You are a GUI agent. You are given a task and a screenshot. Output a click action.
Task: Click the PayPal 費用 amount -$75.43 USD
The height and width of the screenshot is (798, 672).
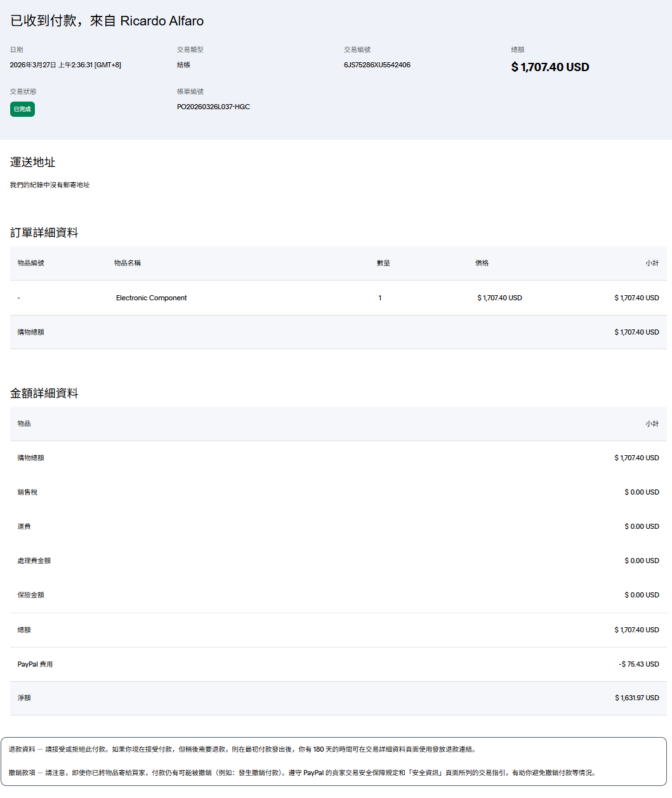(x=638, y=664)
